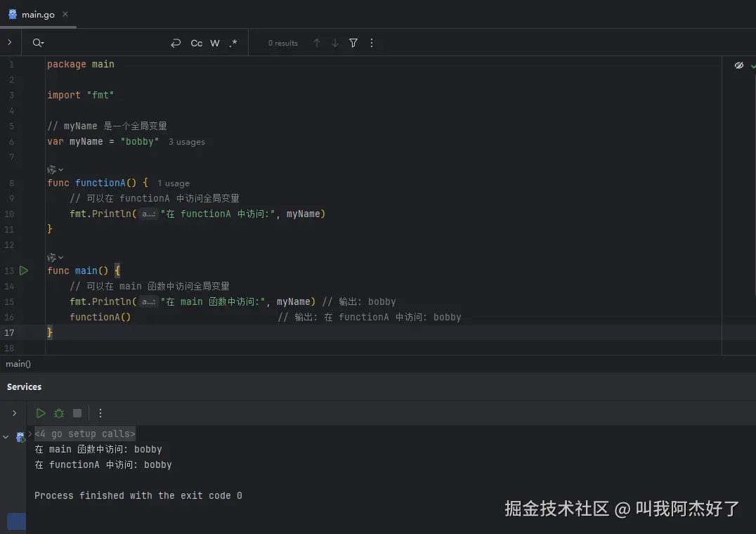
Task: Click line number 17 in the gutter
Action: pyautogui.click(x=9, y=332)
